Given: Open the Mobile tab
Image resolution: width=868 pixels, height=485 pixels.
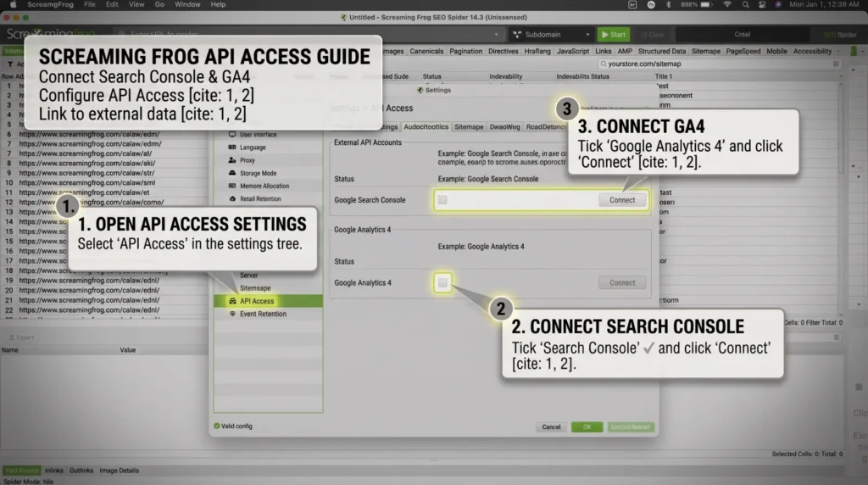Looking at the screenshot, I should 776,51.
